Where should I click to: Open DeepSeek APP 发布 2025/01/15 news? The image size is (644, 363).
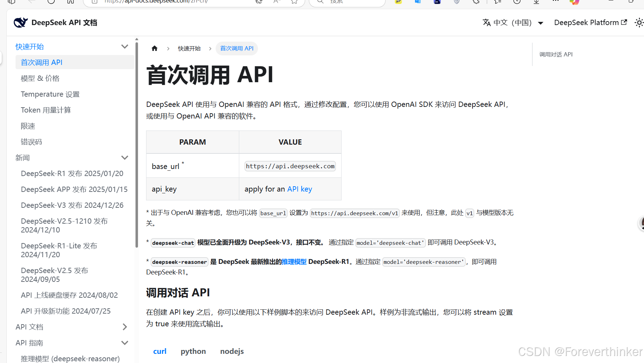tap(74, 189)
